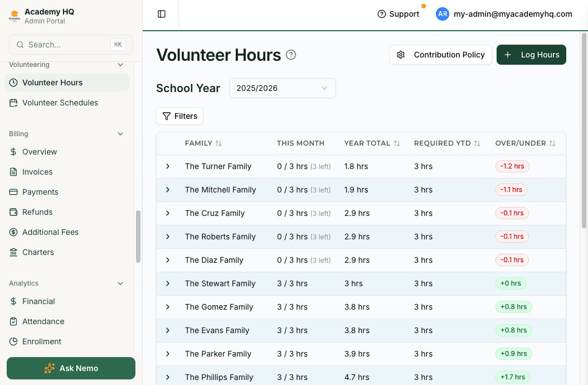Click the Log Hours button

coord(531,55)
